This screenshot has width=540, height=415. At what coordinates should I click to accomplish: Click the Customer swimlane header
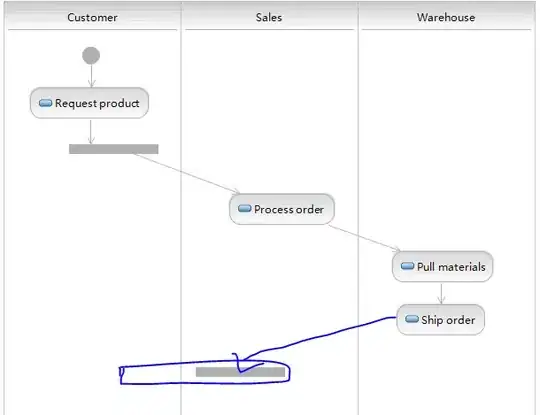pos(92,17)
